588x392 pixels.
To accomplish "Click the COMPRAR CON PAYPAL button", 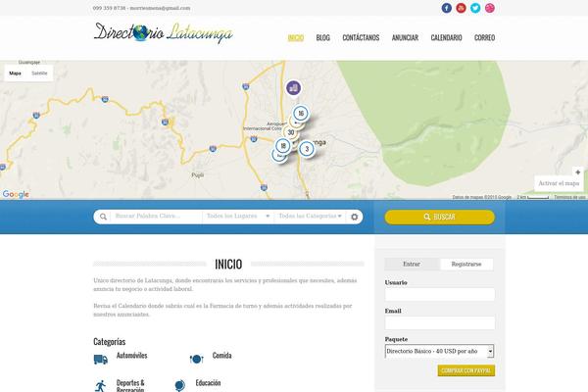I will (x=466, y=370).
